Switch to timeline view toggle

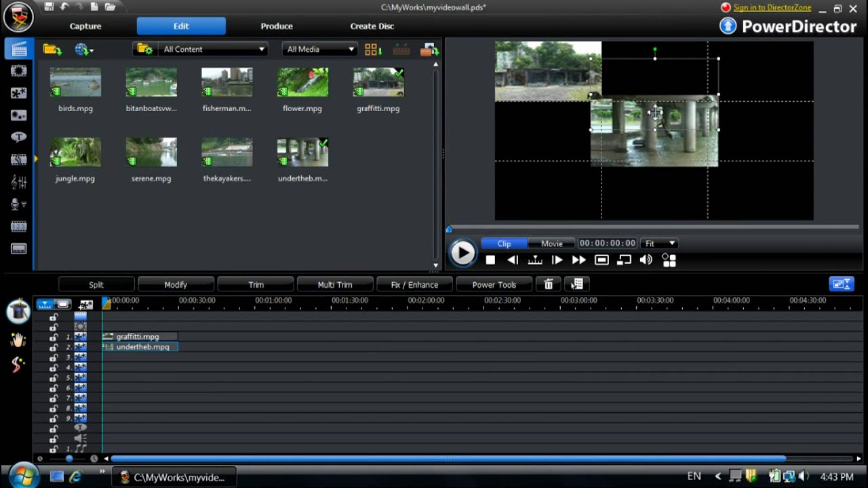[x=45, y=304]
